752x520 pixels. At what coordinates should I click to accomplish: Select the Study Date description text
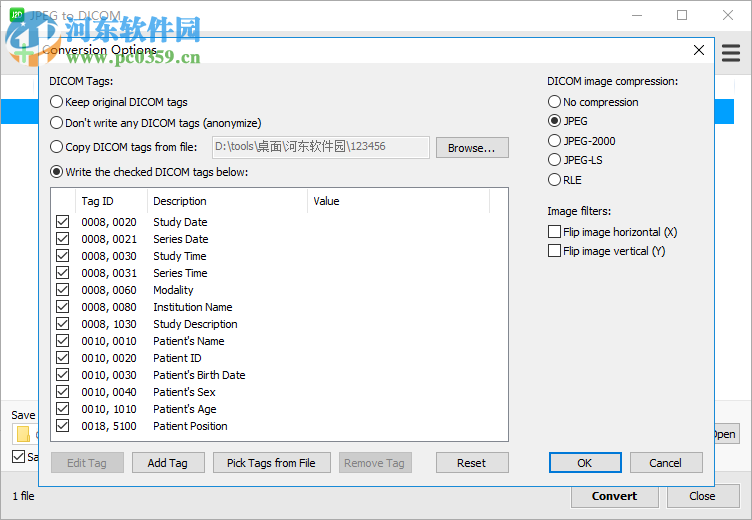180,222
